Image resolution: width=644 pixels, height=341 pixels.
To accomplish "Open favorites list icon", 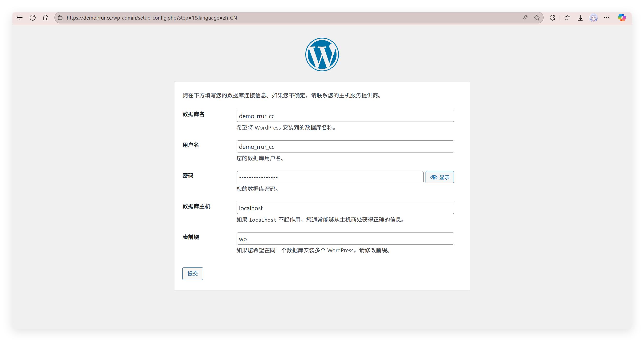I will coord(567,18).
